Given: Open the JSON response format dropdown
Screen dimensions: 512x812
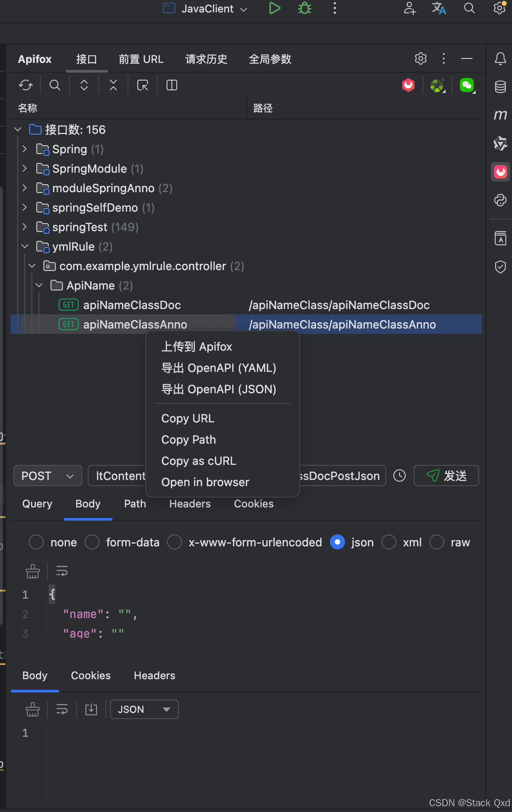Looking at the screenshot, I should [x=144, y=709].
